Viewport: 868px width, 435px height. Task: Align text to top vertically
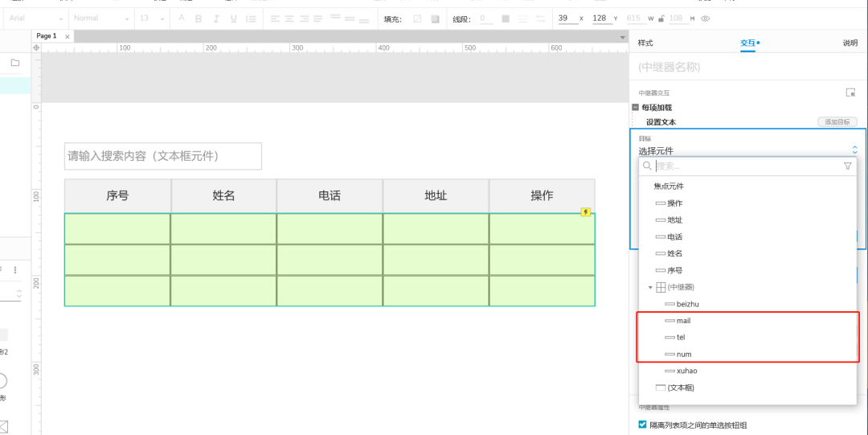[x=335, y=18]
